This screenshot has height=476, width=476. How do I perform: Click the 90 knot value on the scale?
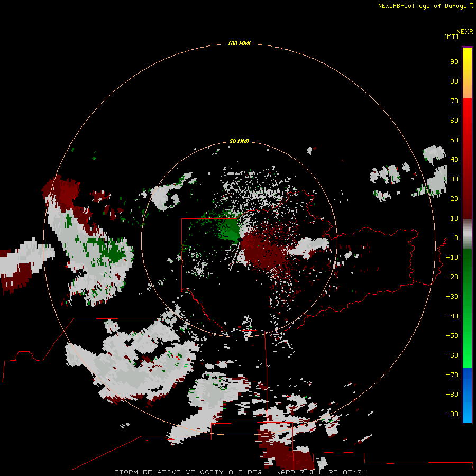coord(454,62)
